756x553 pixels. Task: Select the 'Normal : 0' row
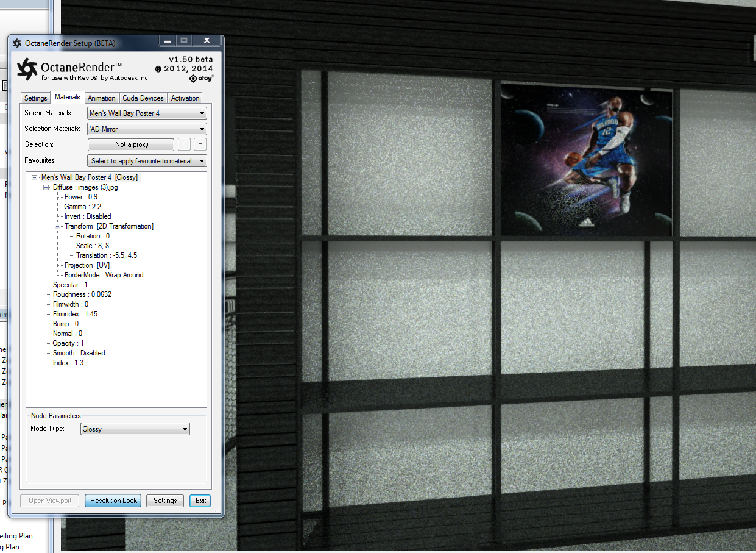point(68,334)
